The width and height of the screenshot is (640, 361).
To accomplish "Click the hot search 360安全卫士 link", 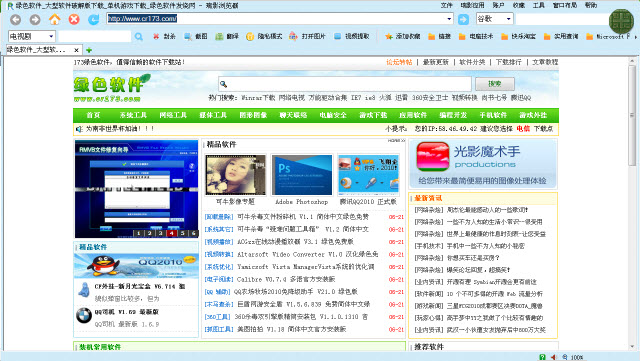I will coord(430,98).
